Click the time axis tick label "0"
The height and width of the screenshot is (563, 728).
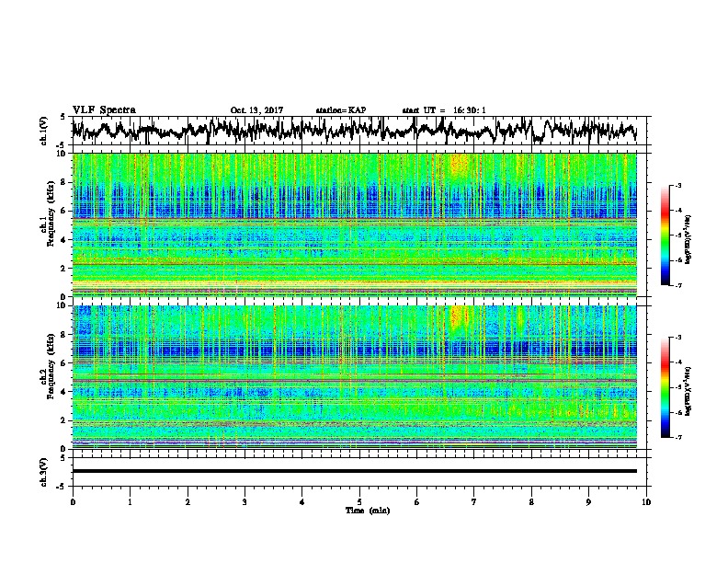click(x=73, y=501)
